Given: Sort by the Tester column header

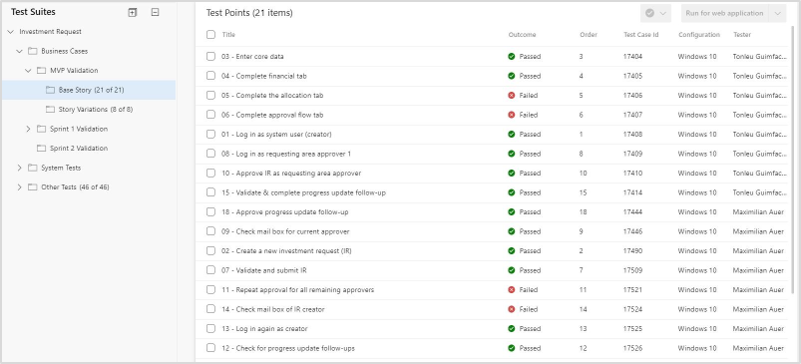Looking at the screenshot, I should pos(742,35).
